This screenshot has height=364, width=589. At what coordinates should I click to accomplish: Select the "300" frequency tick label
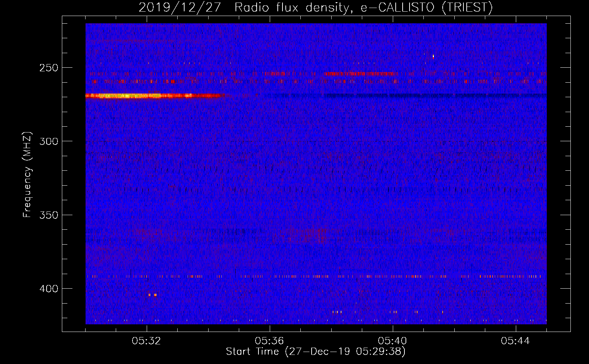[49, 141]
